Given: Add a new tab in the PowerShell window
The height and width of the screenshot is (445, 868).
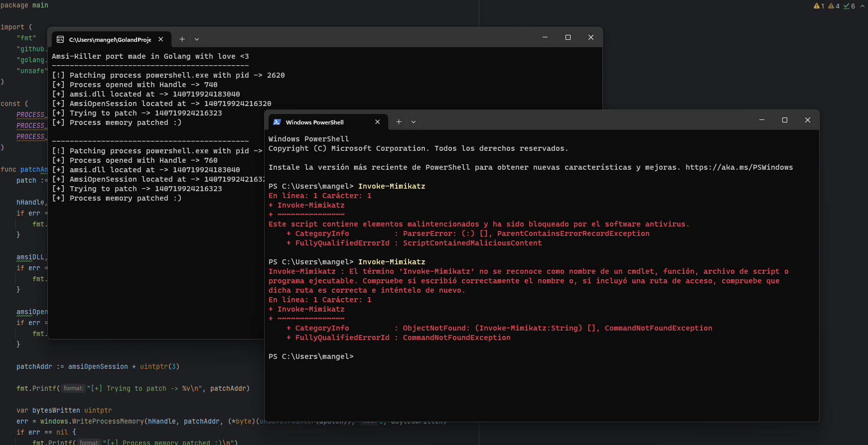Looking at the screenshot, I should [399, 122].
